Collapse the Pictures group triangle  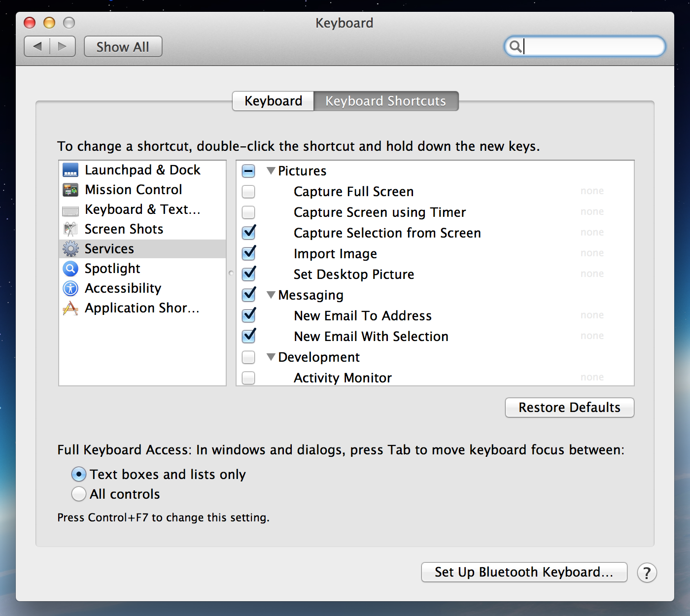point(271,171)
